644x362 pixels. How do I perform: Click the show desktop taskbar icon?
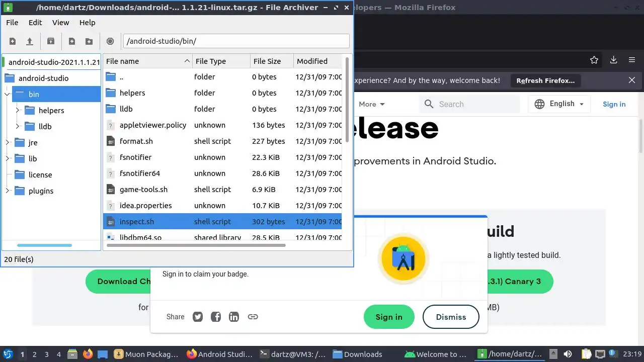click(x=103, y=354)
